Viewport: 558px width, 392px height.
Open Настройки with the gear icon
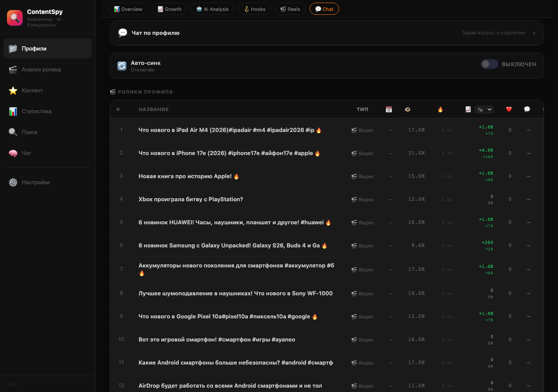(13, 182)
